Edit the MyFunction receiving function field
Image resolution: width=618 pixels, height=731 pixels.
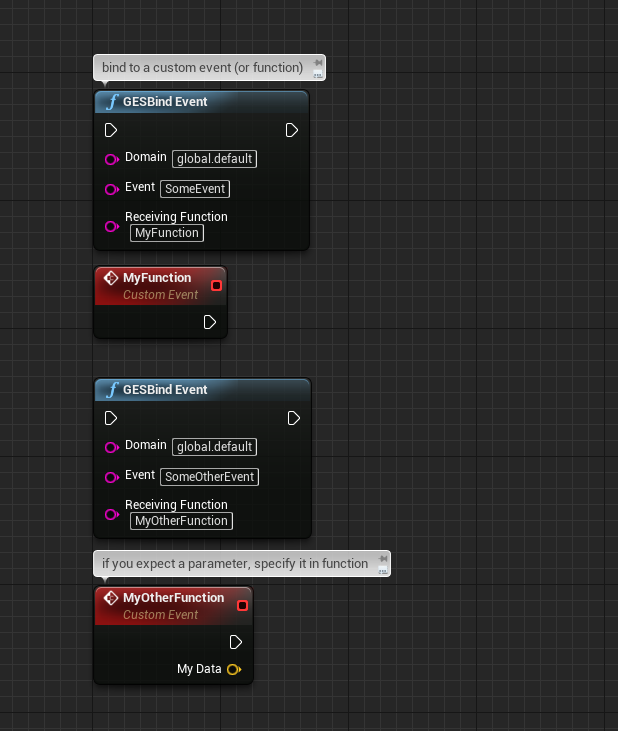click(167, 233)
